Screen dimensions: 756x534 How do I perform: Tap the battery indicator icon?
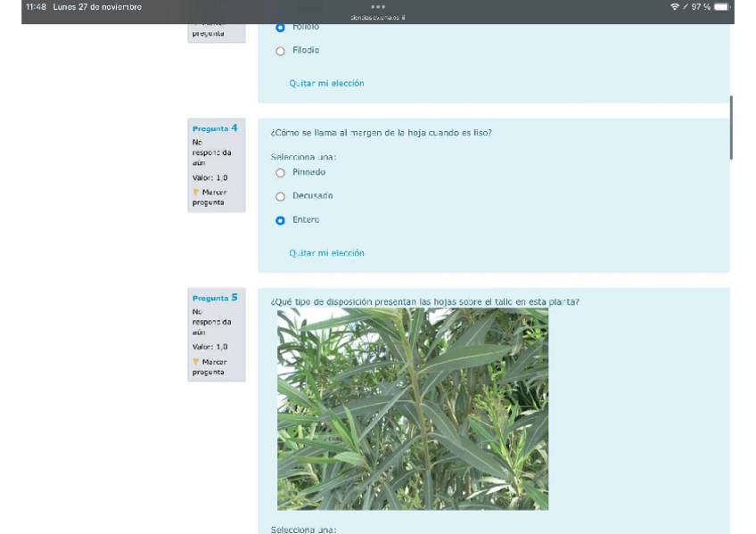pos(722,7)
